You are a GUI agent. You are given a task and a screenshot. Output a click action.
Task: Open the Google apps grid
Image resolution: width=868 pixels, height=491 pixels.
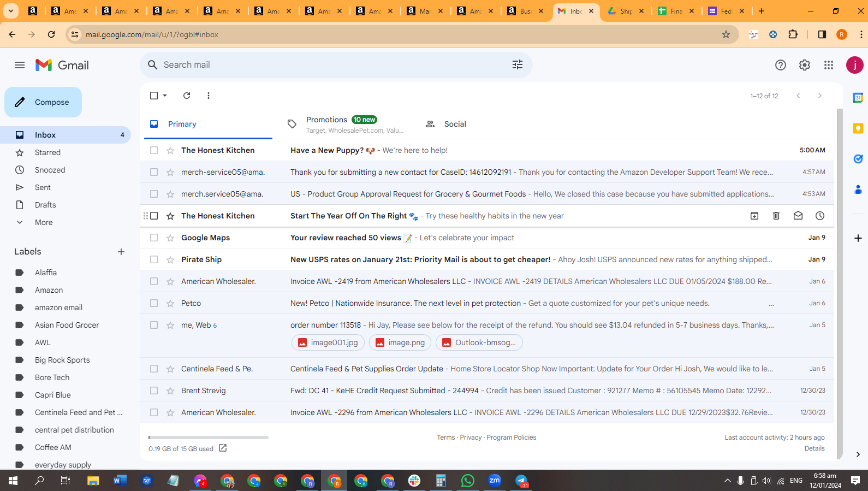click(x=829, y=65)
